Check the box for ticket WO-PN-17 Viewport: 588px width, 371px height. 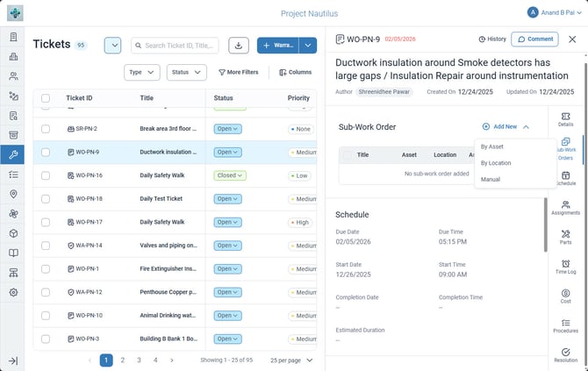tap(46, 222)
